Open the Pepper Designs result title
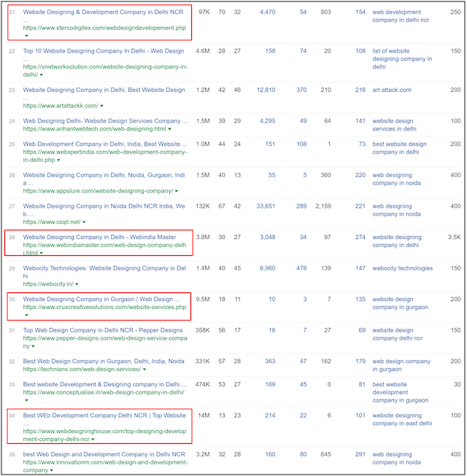The height and width of the screenshot is (476, 467). click(x=103, y=330)
